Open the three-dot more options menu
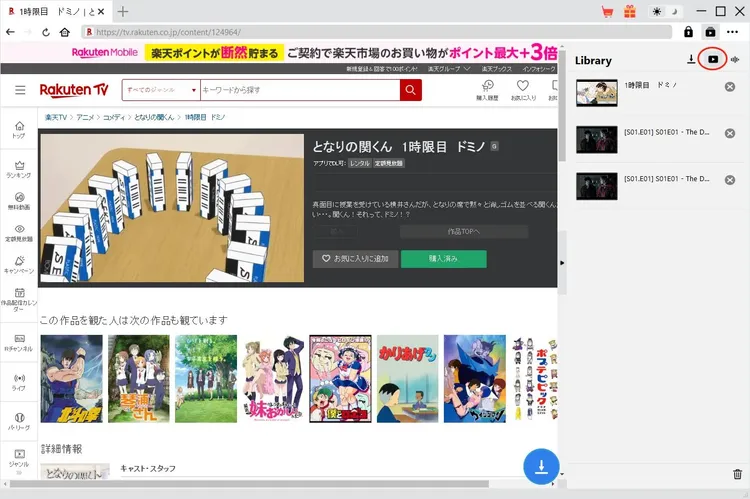Viewport: 750px width, 499px height. pyautogui.click(x=733, y=32)
